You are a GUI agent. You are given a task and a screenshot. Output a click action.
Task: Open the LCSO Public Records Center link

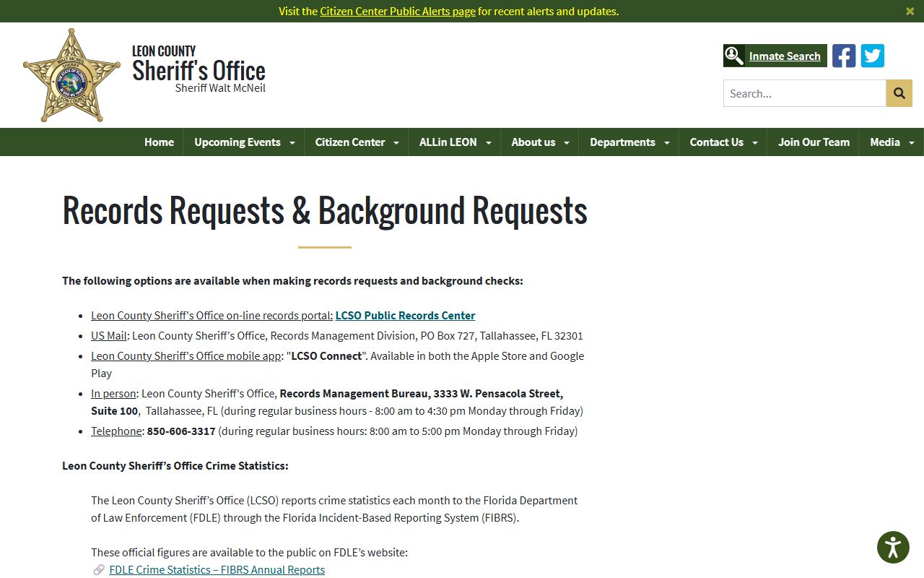point(405,315)
